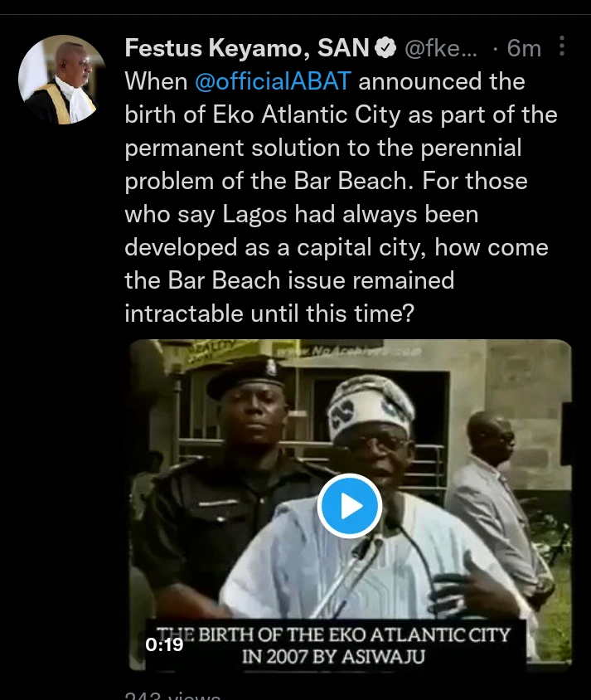Open the three-dot more options menu

coord(564,47)
